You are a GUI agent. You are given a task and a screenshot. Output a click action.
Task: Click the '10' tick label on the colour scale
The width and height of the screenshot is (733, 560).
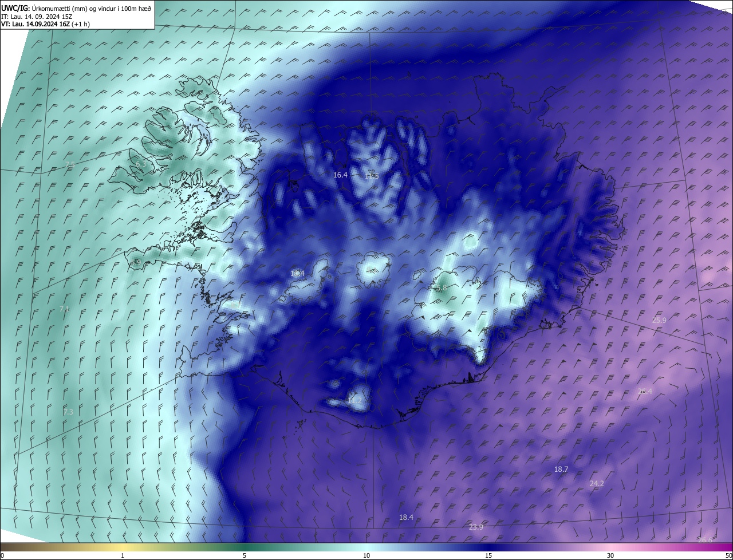(x=366, y=555)
